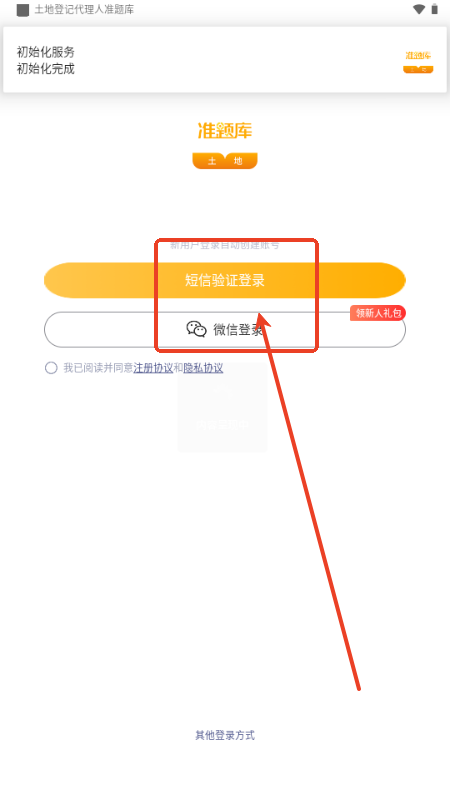450x800 pixels.
Task: Open the 注册协议 link
Action: (153, 368)
